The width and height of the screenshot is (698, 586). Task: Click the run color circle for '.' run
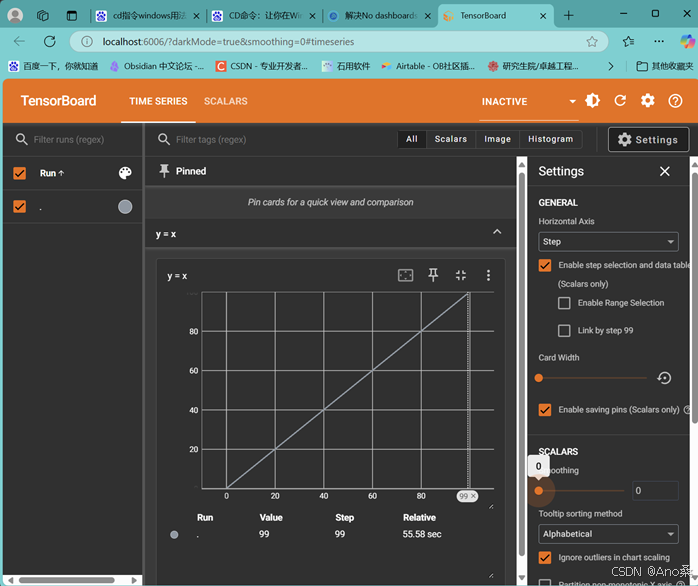coord(125,207)
